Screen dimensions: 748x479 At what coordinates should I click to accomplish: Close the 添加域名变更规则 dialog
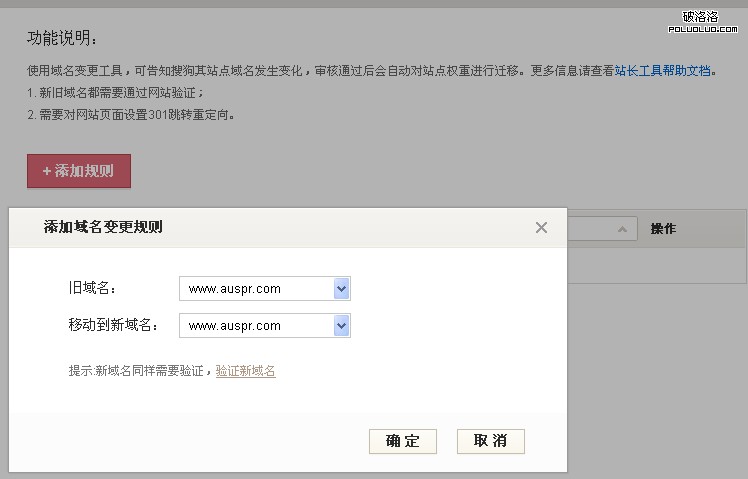[x=541, y=228]
